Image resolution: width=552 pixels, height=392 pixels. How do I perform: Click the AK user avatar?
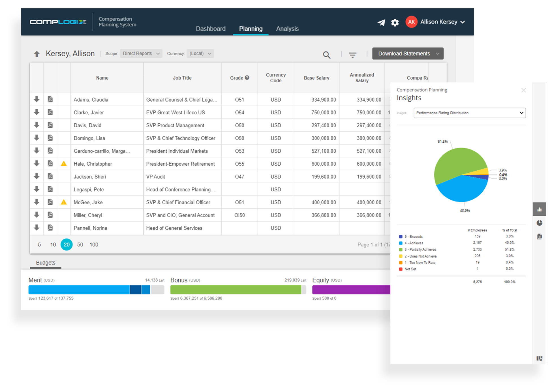click(x=411, y=22)
